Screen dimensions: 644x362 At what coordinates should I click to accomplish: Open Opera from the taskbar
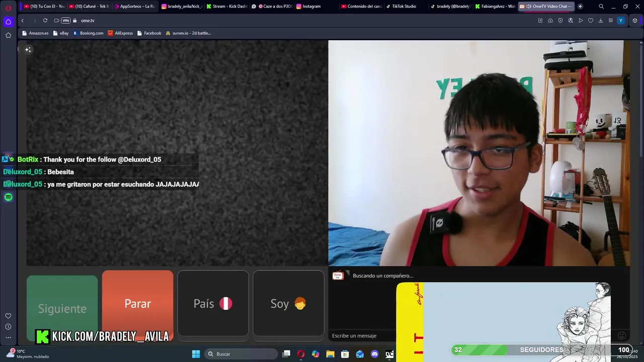click(301, 354)
